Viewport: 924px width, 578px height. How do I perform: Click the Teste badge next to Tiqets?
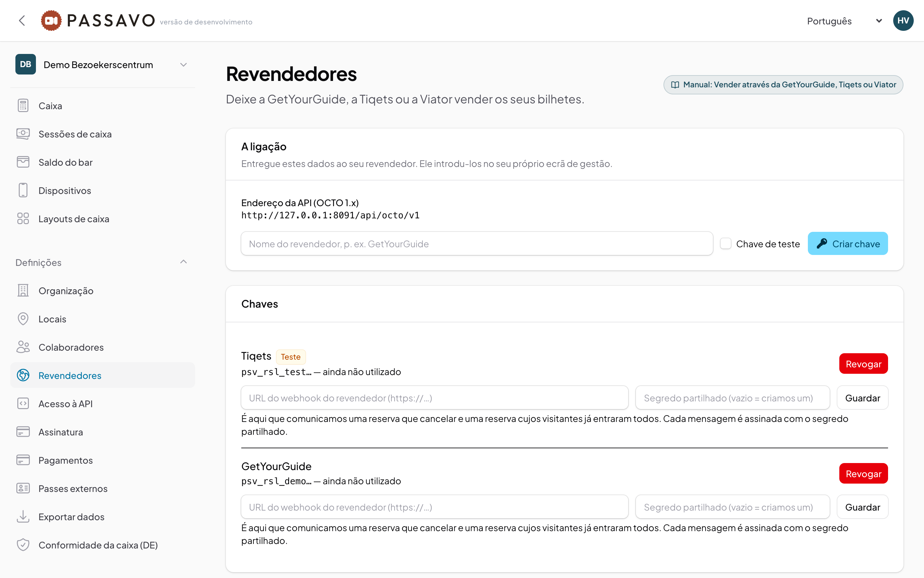click(x=291, y=357)
